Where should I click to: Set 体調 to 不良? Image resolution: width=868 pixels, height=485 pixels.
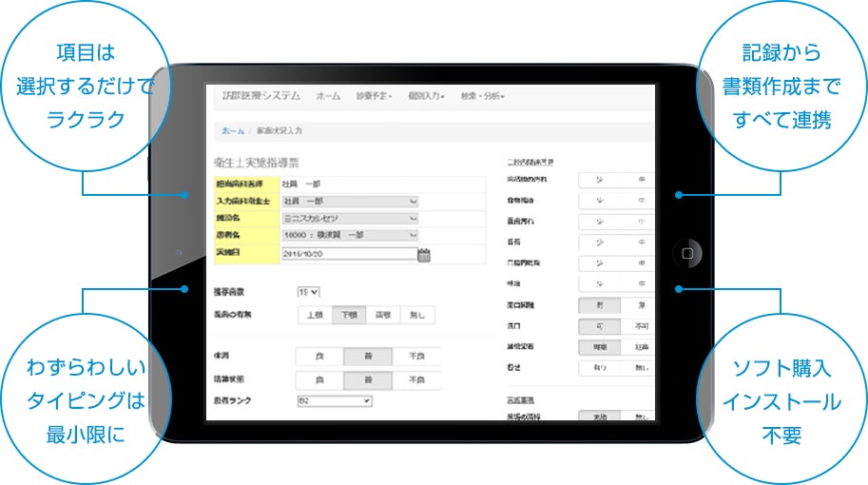click(416, 357)
